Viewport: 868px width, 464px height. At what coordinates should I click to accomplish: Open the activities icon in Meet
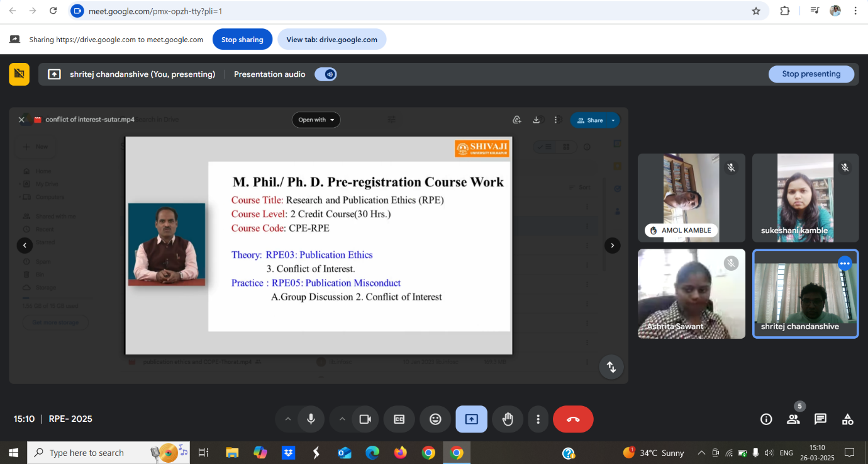pos(847,419)
